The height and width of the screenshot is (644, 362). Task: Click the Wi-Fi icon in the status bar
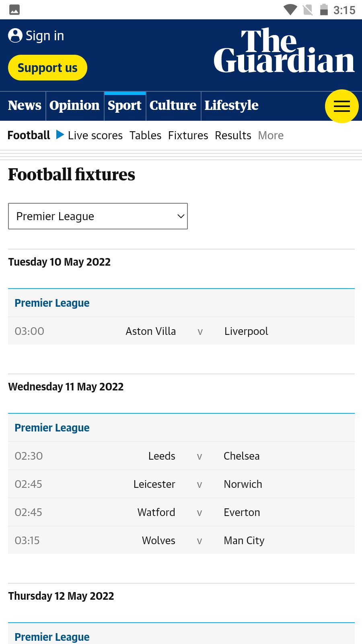290,10
